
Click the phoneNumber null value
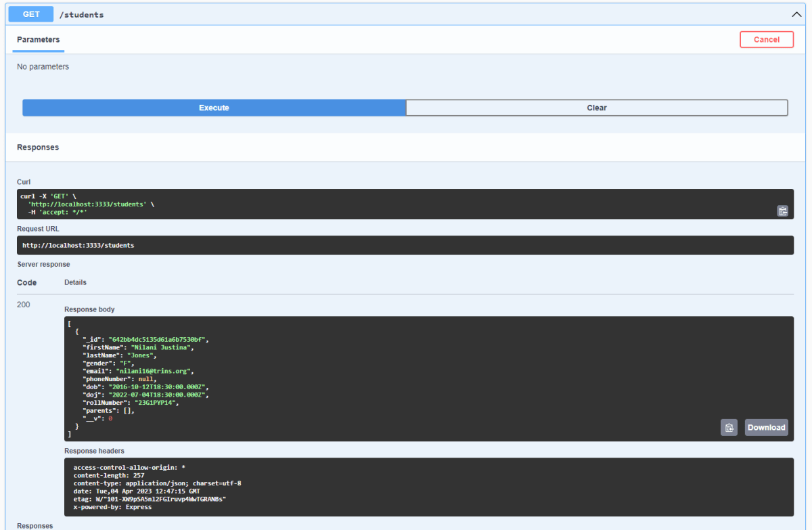pyautogui.click(x=146, y=380)
